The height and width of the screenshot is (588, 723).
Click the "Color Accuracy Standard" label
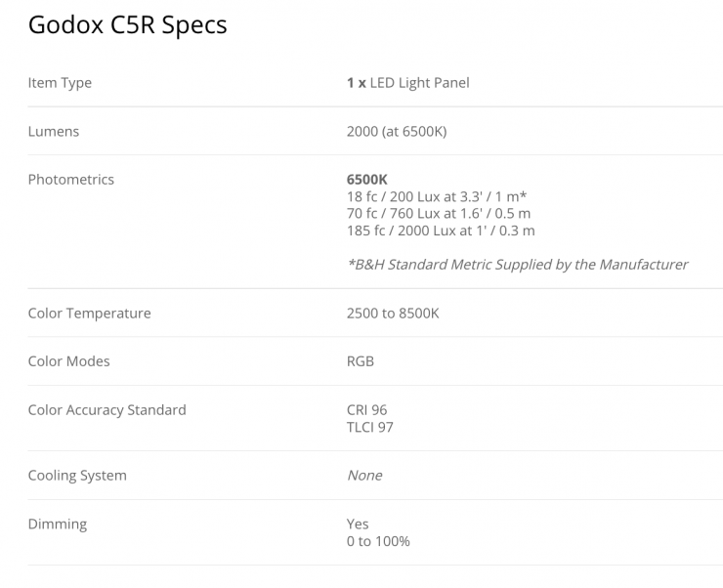(106, 410)
